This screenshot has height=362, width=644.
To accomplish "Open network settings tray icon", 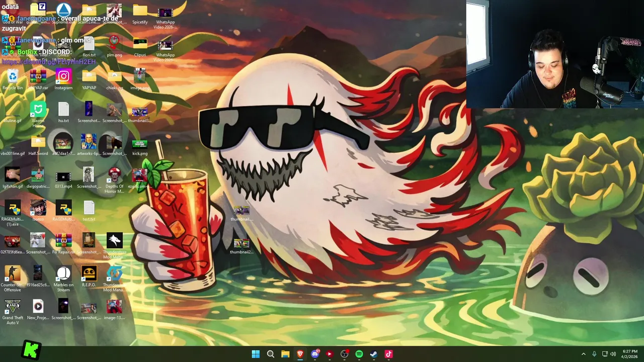I will point(605,354).
